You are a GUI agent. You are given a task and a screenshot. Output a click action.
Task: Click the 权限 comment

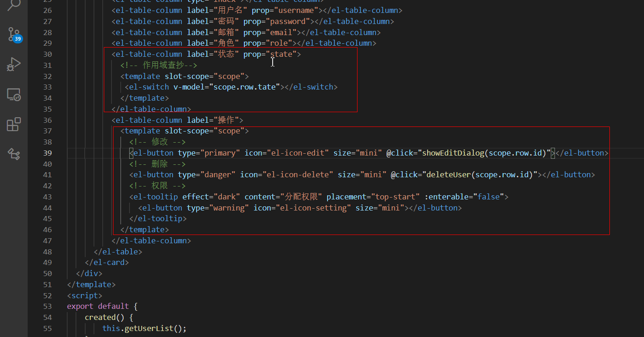click(x=157, y=186)
